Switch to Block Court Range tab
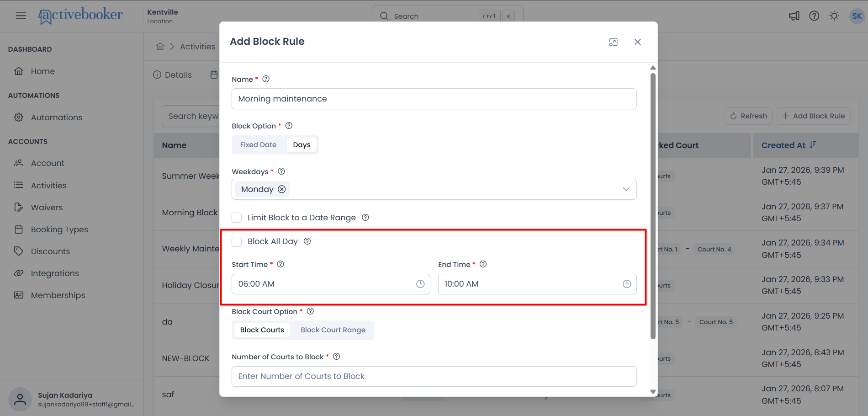The image size is (868, 416). (333, 330)
